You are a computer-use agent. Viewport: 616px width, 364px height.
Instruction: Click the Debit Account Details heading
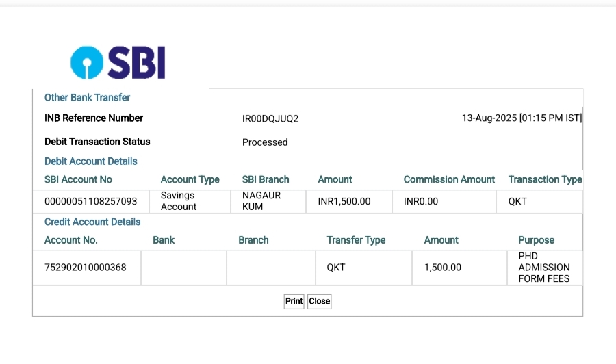coord(90,161)
